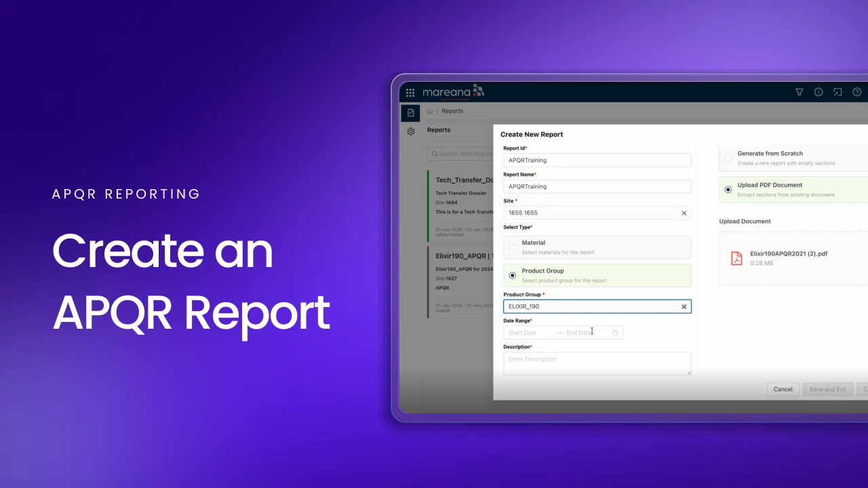Open the help question mark icon
Viewport: 868px width, 488px height.
(856, 92)
